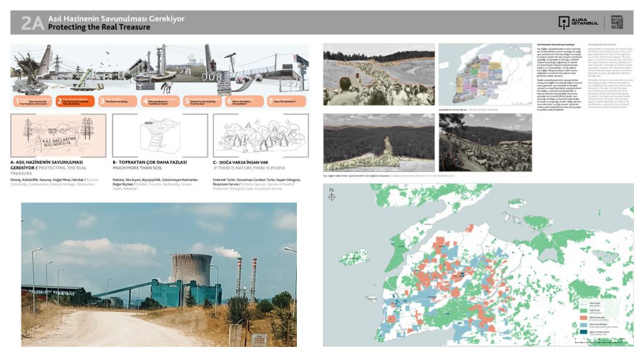
Task: Click the north arrow compass on map
Action: click(331, 195)
